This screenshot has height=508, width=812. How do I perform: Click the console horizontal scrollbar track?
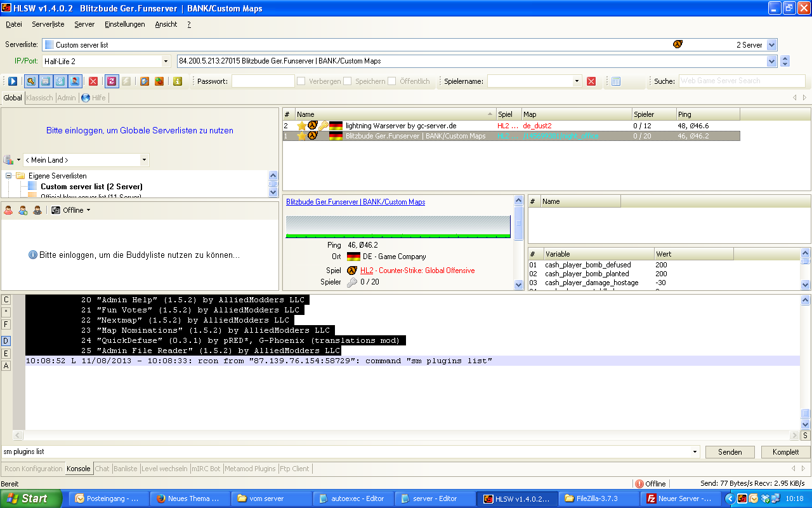(406, 436)
